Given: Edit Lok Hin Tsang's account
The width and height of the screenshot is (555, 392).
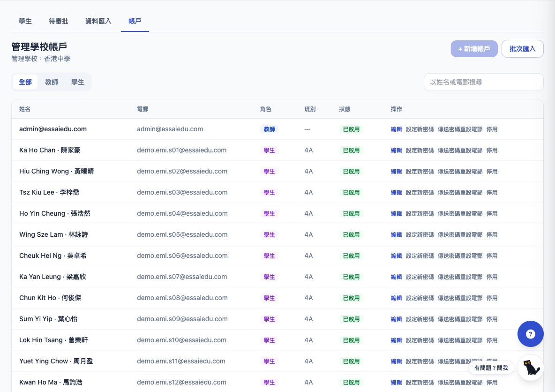Looking at the screenshot, I should click(x=396, y=340).
